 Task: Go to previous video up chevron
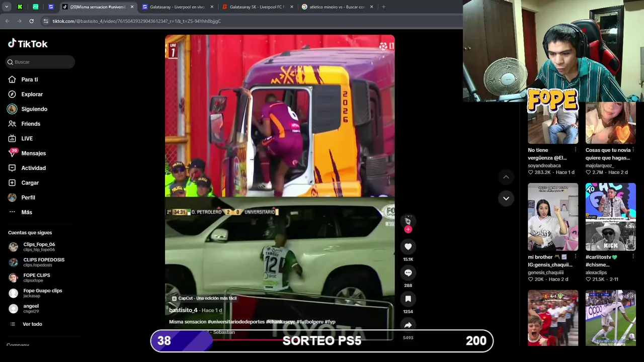coord(506,177)
